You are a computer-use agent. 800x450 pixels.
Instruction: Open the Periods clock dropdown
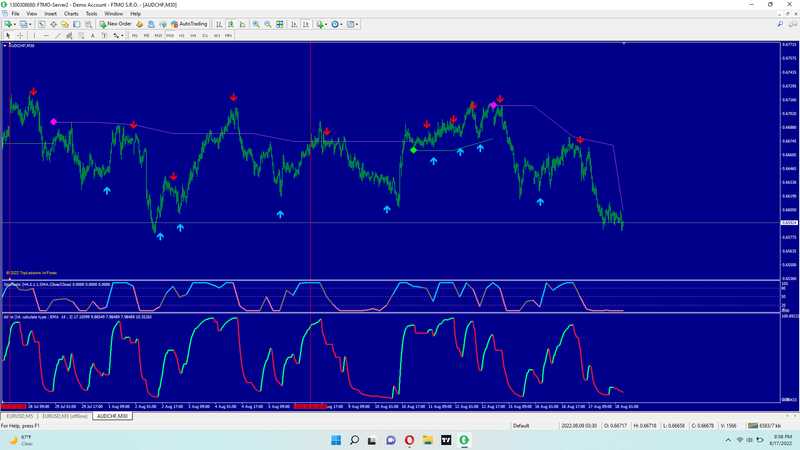336,24
